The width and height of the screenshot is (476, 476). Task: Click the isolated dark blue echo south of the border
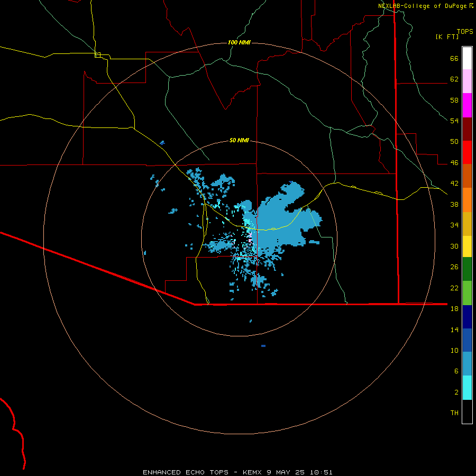tap(263, 346)
